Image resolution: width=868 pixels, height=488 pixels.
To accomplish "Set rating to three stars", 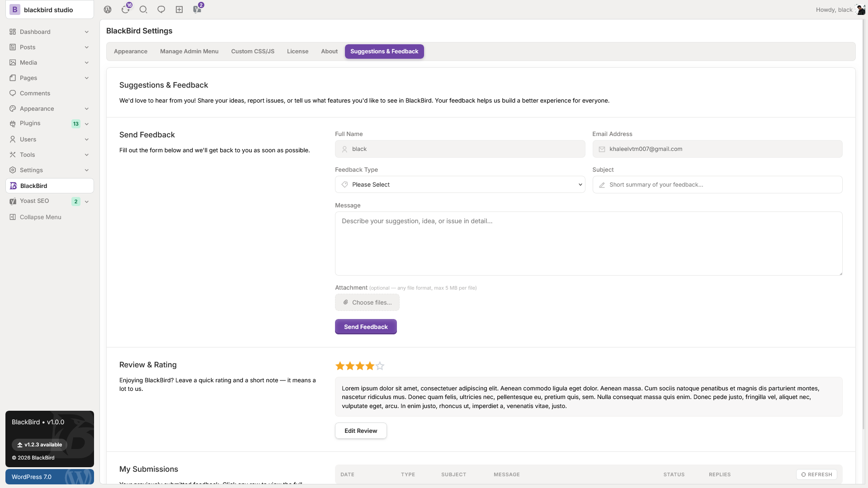I will pyautogui.click(x=360, y=366).
